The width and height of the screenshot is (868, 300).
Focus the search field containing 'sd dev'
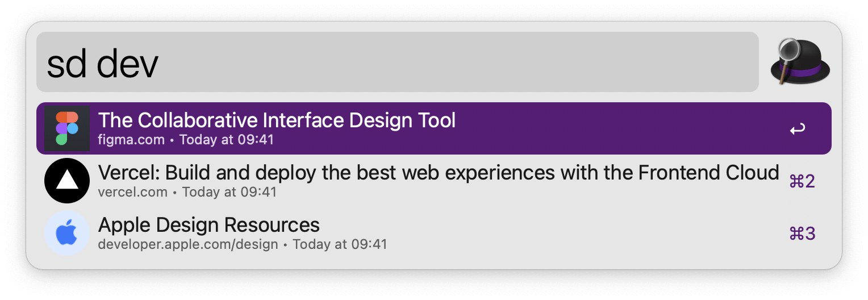[398, 62]
